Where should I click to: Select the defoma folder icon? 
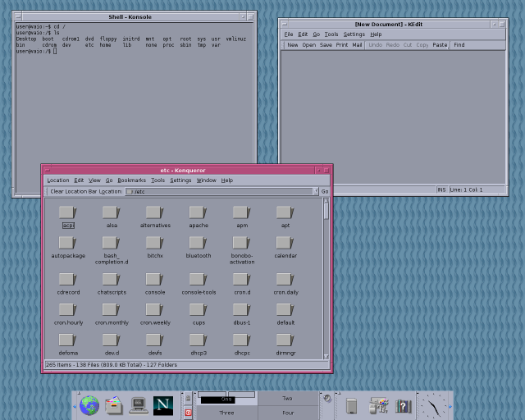click(68, 340)
